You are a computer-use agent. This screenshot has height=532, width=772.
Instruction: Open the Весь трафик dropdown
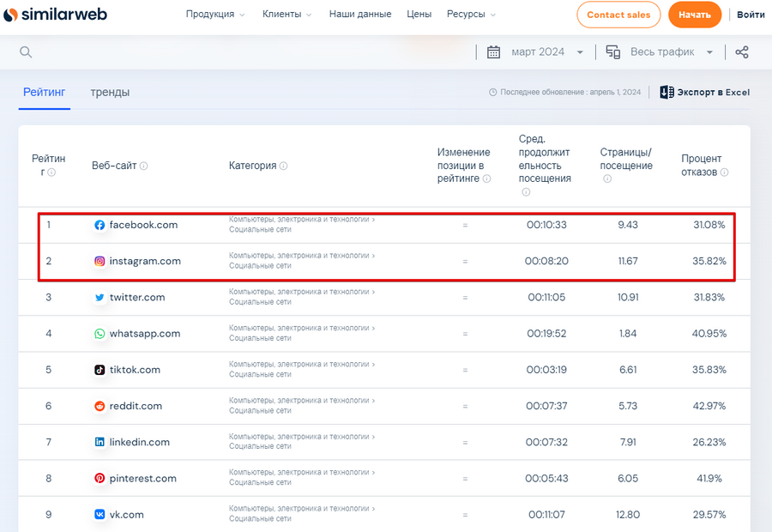coord(672,51)
